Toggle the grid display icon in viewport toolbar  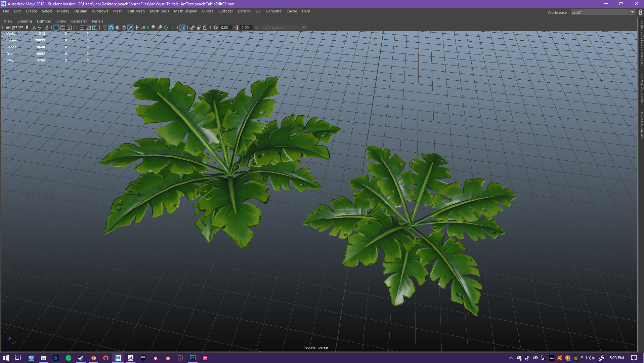click(56, 28)
